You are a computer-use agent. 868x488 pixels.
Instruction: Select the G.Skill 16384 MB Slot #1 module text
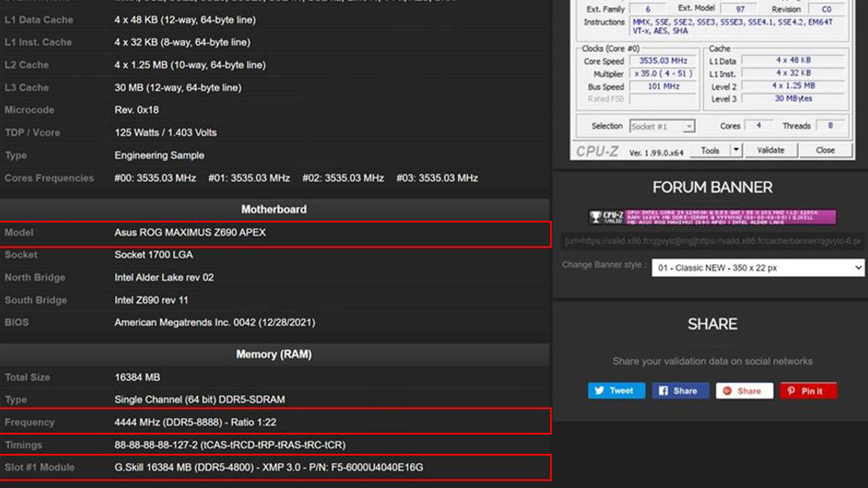point(269,467)
